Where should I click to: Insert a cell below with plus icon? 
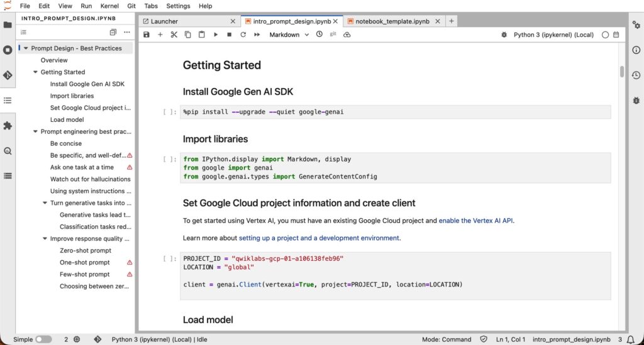point(160,35)
